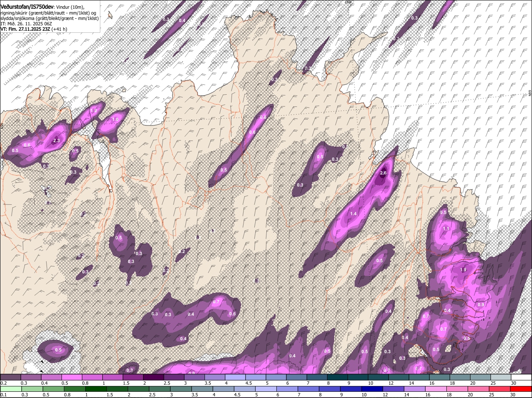Pick the top-row legend swatch between 1 and 1.5

click(113, 377)
